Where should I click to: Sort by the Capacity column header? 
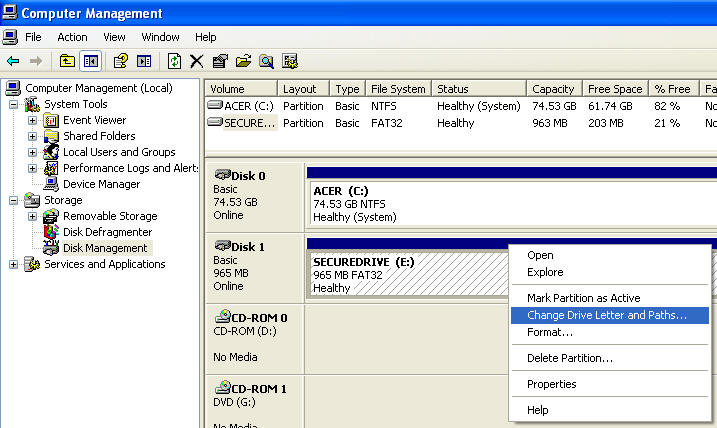click(555, 89)
